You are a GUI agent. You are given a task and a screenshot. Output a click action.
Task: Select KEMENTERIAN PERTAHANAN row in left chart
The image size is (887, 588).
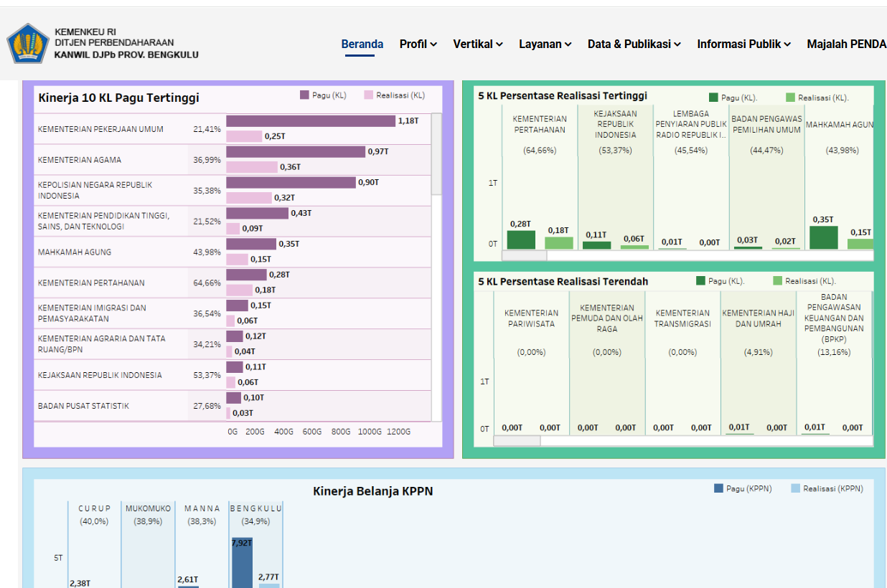[x=91, y=283]
